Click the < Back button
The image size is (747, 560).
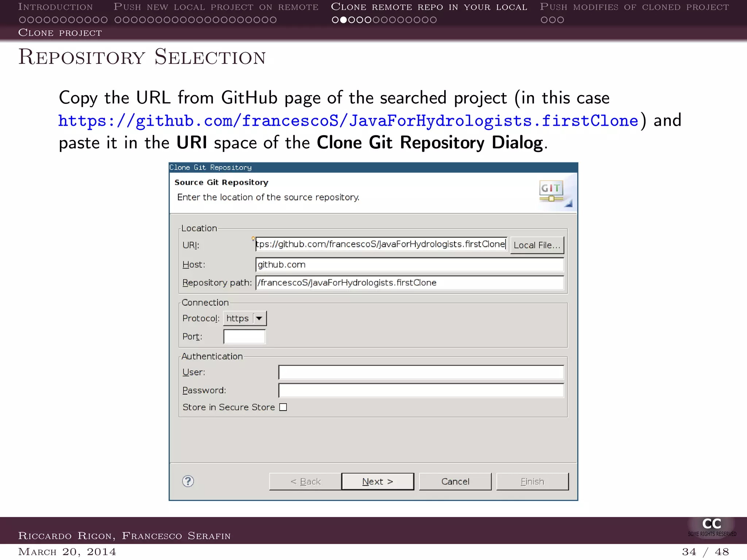(x=305, y=482)
